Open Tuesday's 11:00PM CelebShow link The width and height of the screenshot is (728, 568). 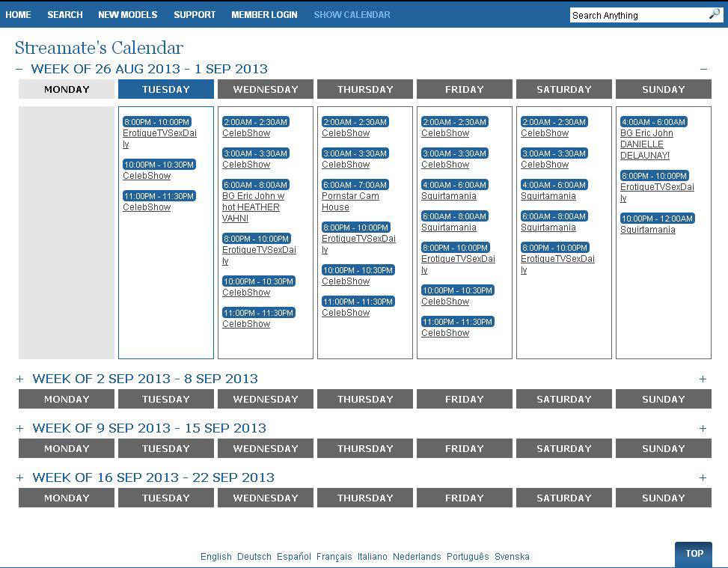click(x=147, y=207)
